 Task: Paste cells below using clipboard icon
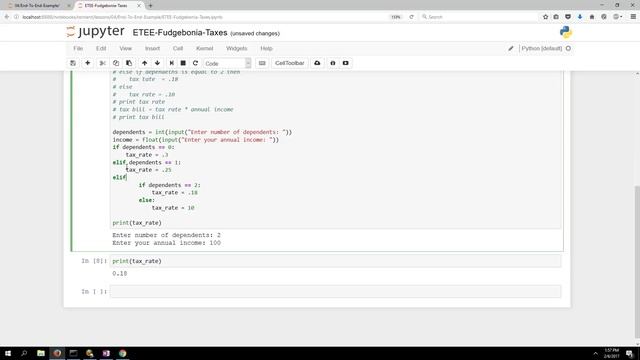tap(129, 63)
